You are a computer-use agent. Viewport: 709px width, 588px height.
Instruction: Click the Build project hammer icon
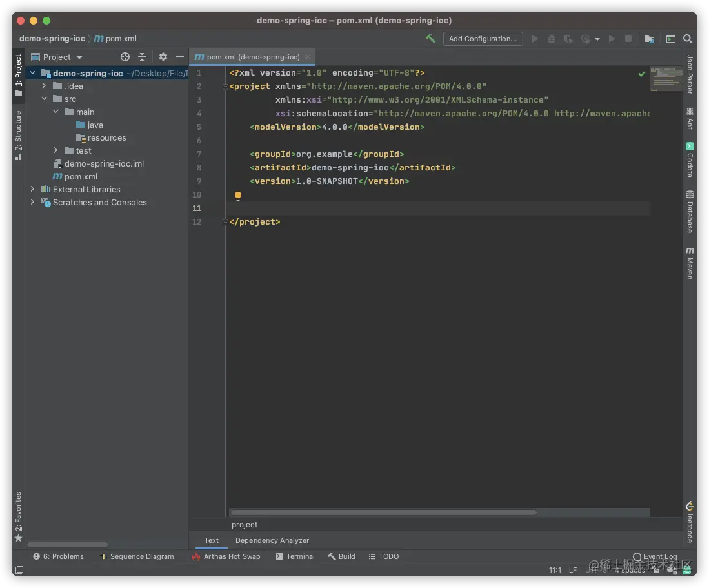coord(430,39)
